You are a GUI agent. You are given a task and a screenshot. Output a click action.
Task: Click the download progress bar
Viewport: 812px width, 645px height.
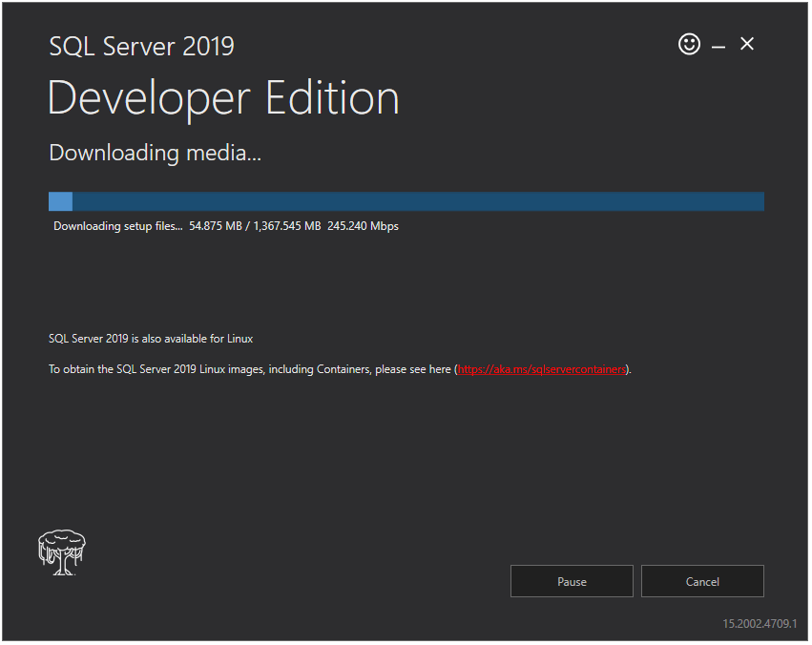[x=406, y=201]
